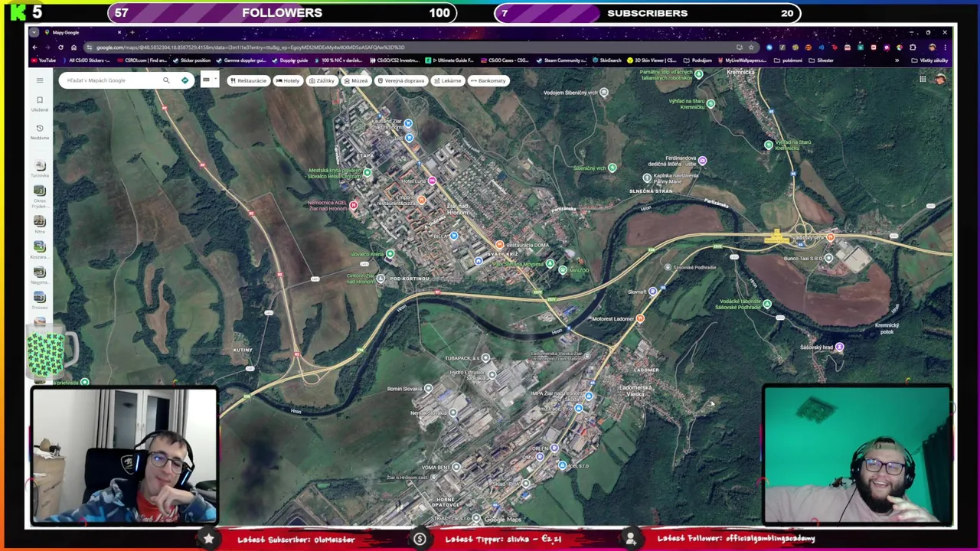
Task: Open the YouTube bookmark
Action: [43, 60]
